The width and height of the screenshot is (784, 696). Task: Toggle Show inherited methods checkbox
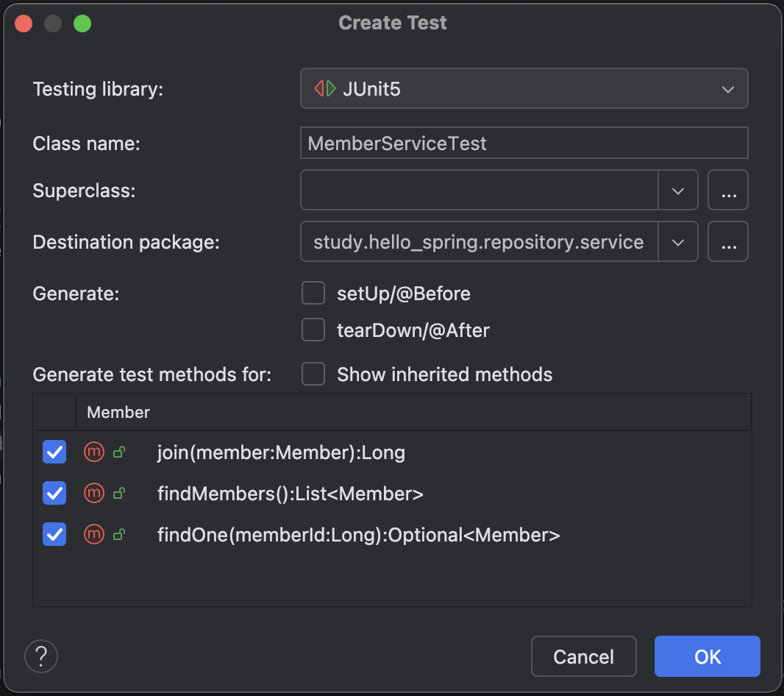click(x=313, y=374)
